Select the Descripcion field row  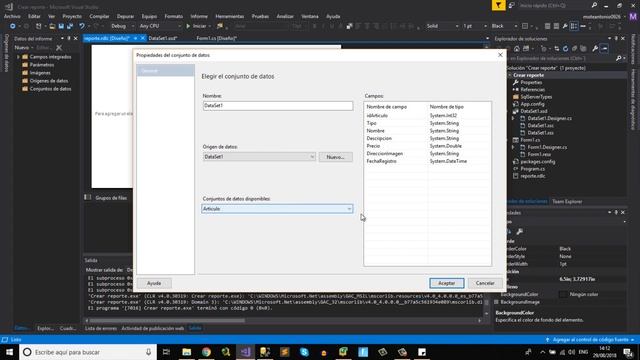(427, 138)
